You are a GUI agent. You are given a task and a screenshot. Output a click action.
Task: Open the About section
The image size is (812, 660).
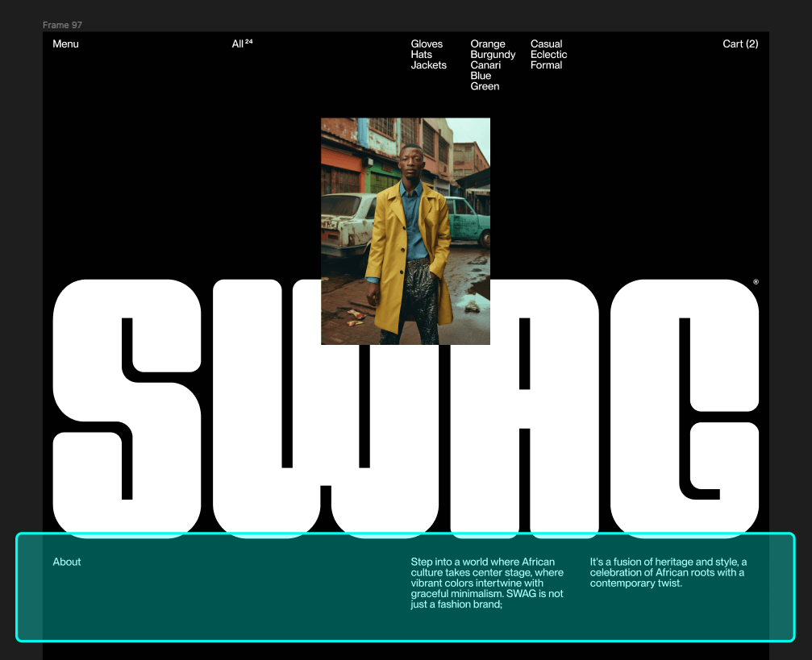(x=67, y=562)
